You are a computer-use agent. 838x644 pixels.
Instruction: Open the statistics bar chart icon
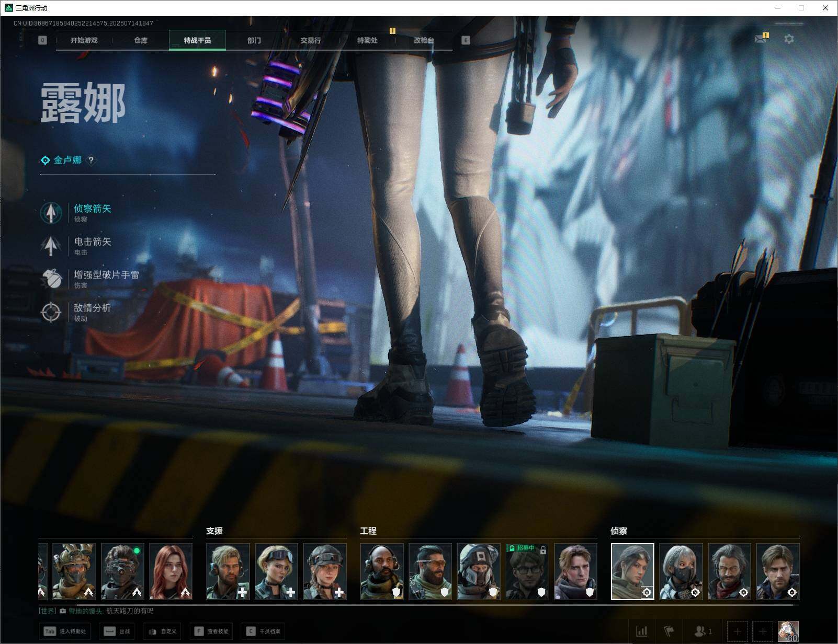(641, 631)
